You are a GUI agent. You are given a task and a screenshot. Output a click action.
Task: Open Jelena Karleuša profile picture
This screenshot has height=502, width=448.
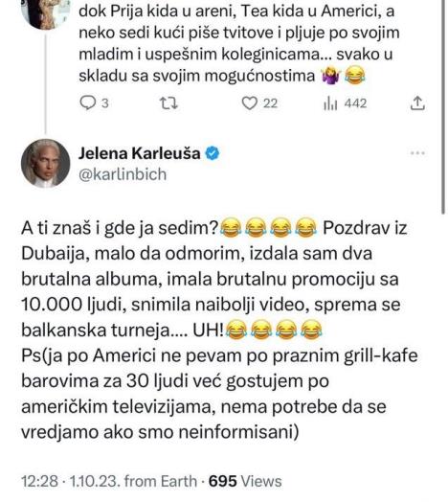pos(45,163)
